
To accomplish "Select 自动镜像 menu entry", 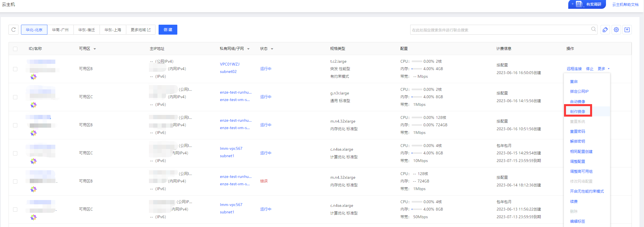I will click(x=578, y=102).
